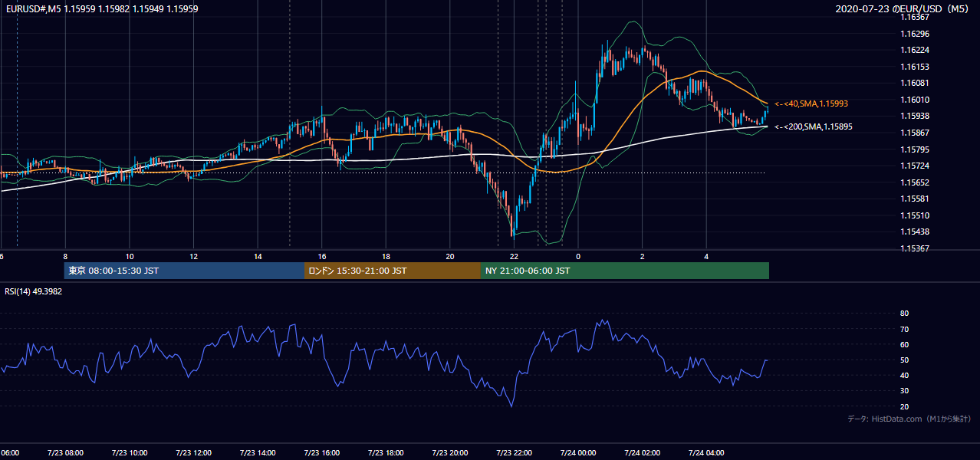This screenshot has width=980, height=460.
Task: Click the 7/24 04:00 time label
Action: click(x=706, y=452)
